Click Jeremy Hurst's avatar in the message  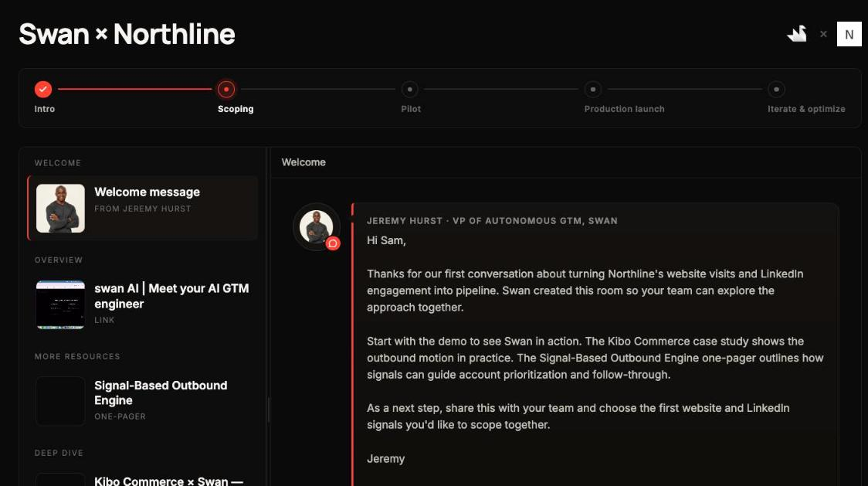(316, 226)
